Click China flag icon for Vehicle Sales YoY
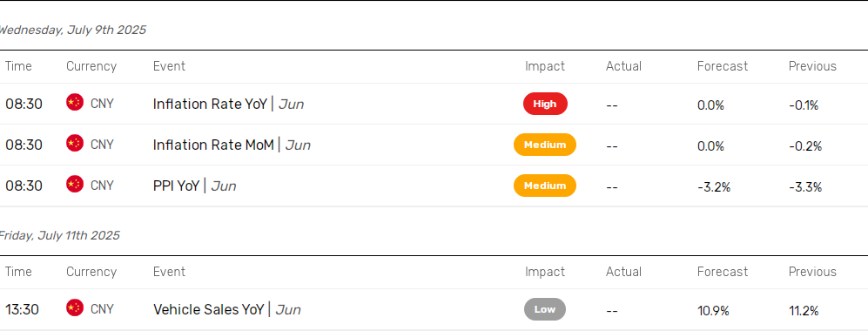Image resolution: width=868 pixels, height=331 pixels. [x=75, y=309]
